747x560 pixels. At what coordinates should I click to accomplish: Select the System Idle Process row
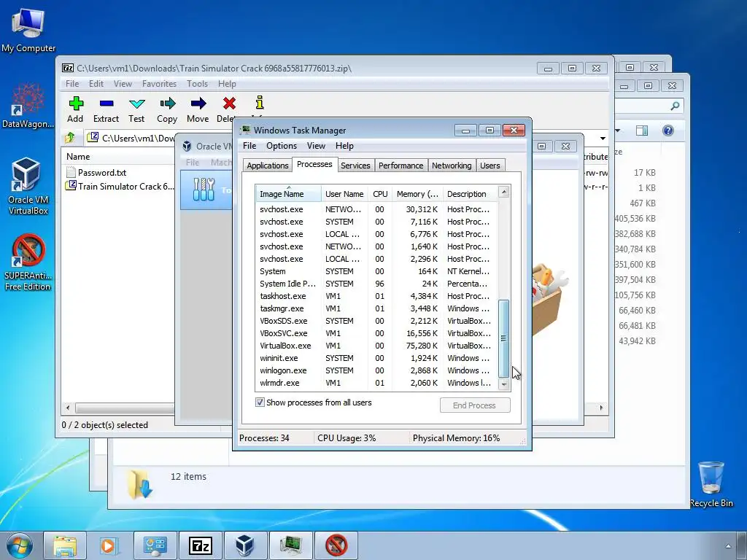point(376,284)
